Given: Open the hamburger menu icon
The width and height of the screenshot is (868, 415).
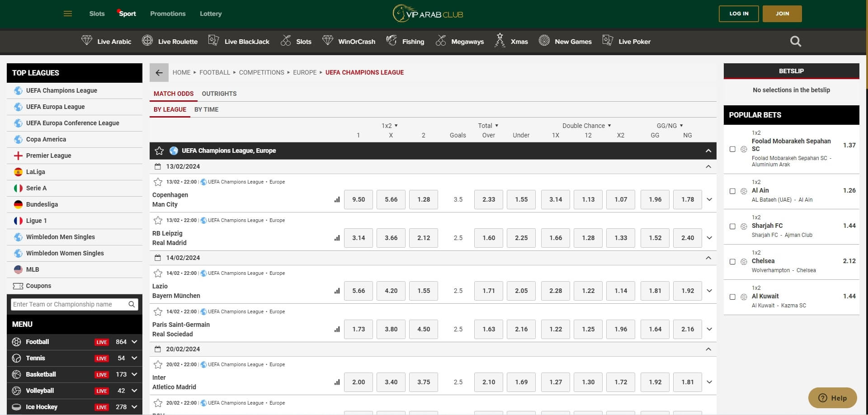Looking at the screenshot, I should coord(68,14).
